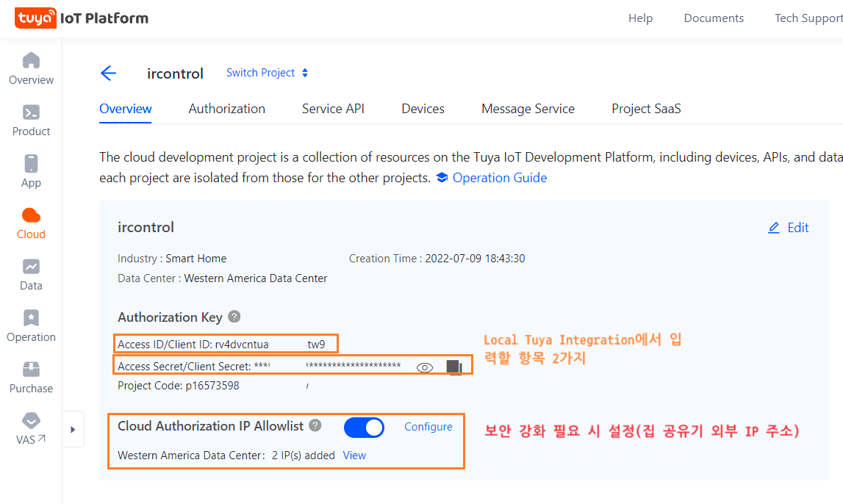Select the Access ID/Client ID text
This screenshot has width=843, height=504.
pyautogui.click(x=221, y=345)
